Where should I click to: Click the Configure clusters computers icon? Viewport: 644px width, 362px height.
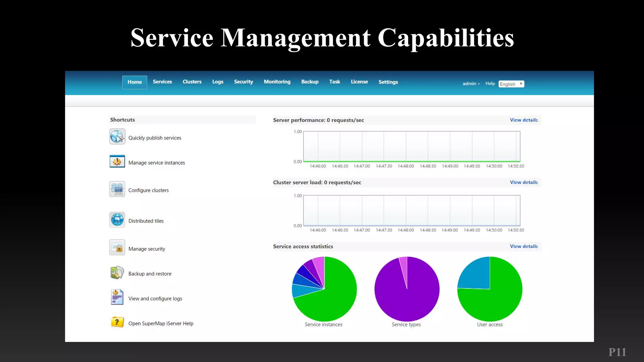tap(117, 189)
